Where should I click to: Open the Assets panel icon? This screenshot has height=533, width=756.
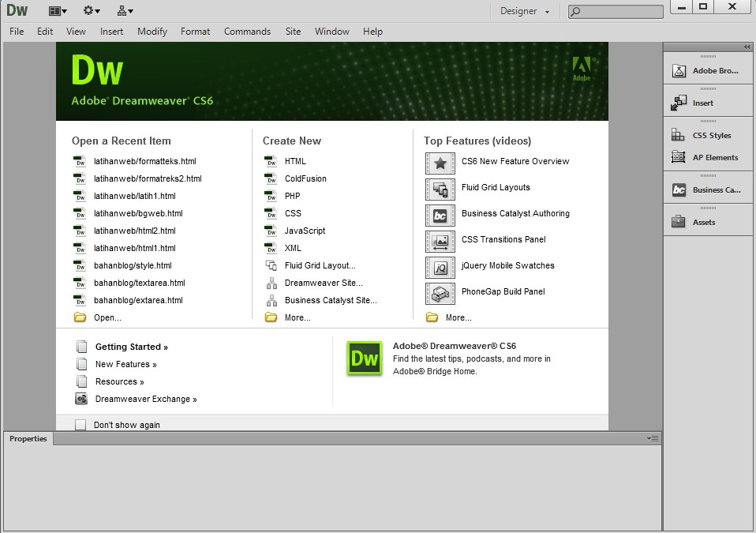click(679, 222)
